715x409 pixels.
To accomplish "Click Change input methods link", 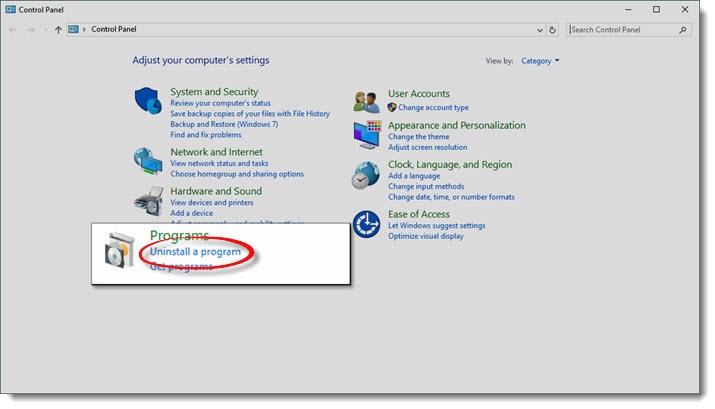I will (x=426, y=186).
